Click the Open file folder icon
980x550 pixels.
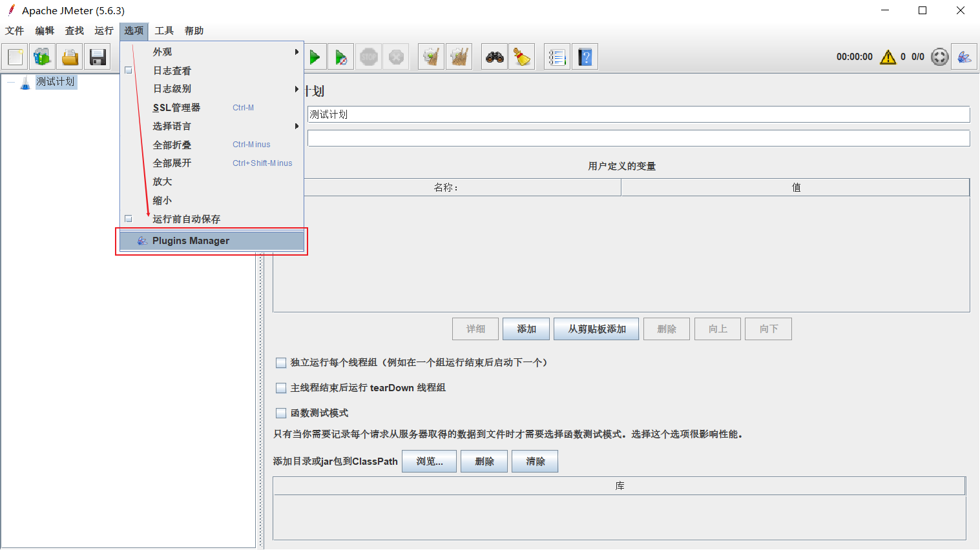[70, 57]
